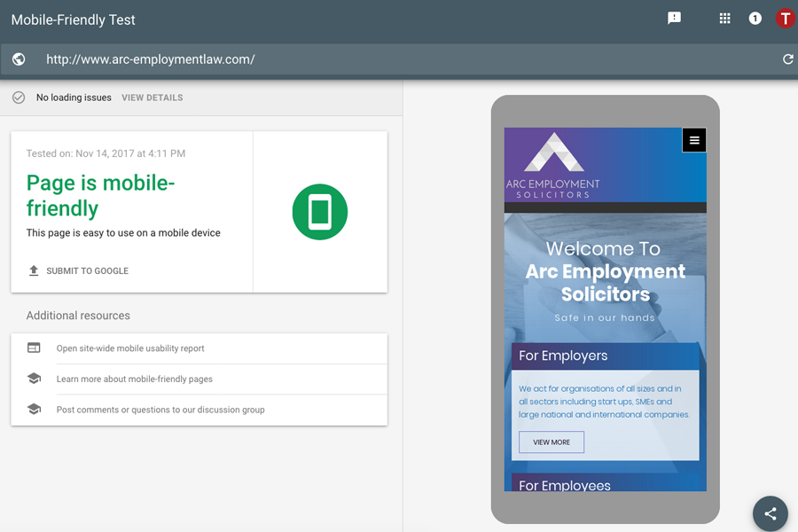Click the refresh icon to rerun test
This screenshot has width=798, height=532.
(788, 59)
